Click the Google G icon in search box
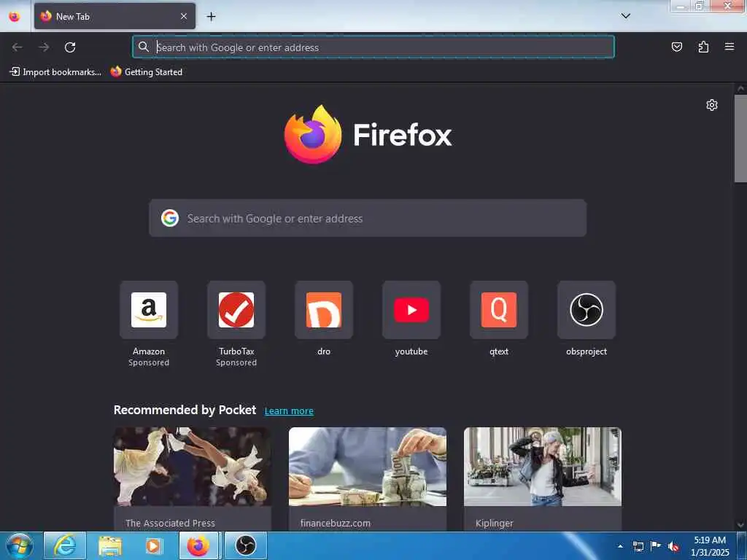 (x=169, y=218)
